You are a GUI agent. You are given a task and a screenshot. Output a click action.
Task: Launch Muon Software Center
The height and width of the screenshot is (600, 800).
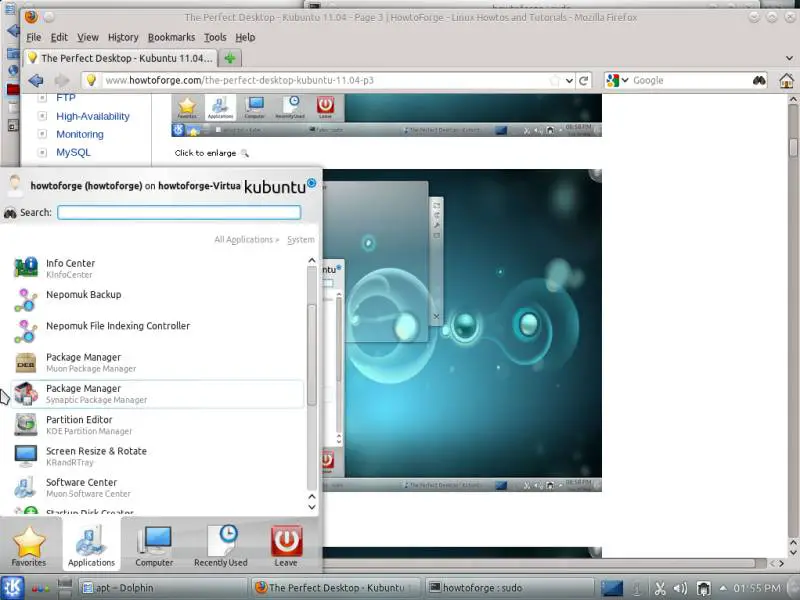(x=158, y=487)
